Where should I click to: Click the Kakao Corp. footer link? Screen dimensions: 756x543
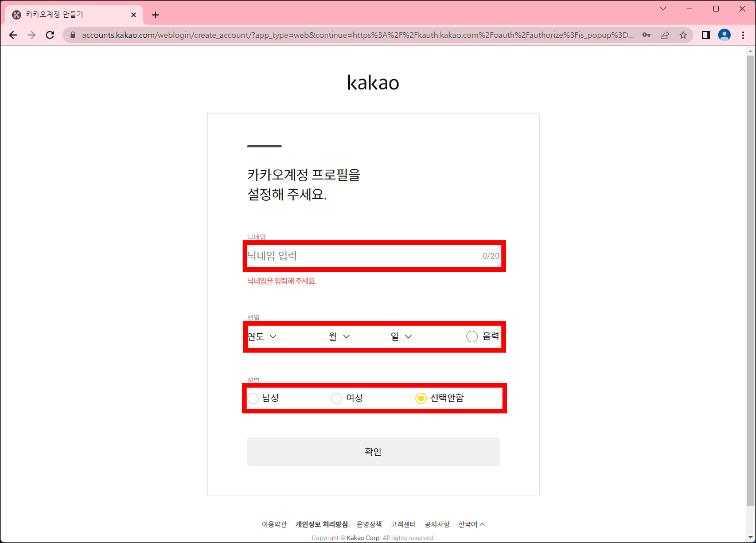pos(364,538)
